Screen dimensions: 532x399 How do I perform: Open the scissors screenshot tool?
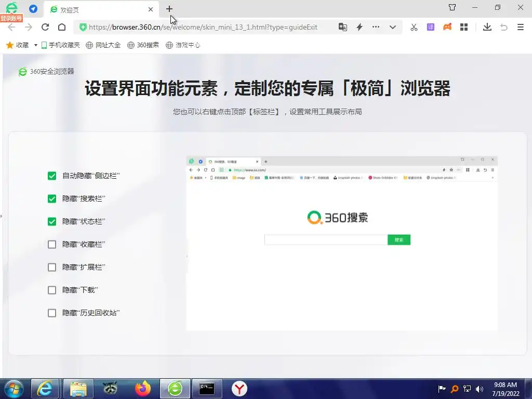414,27
